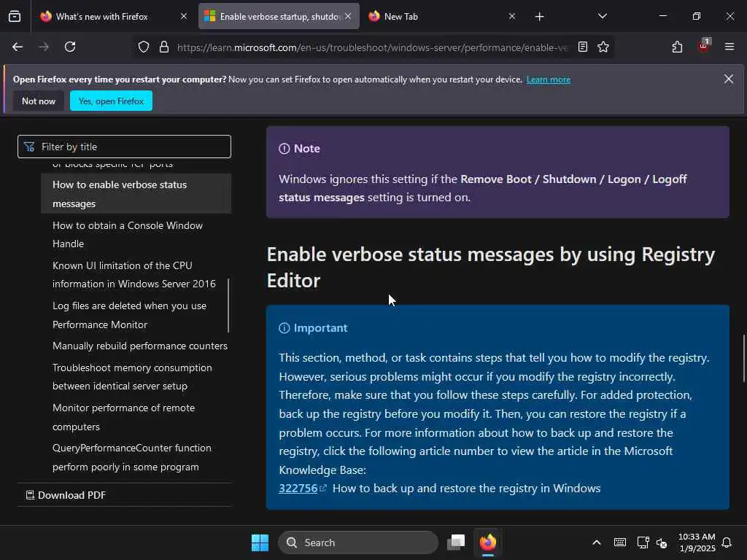Open Firefox application hamburger menu

[x=729, y=47]
